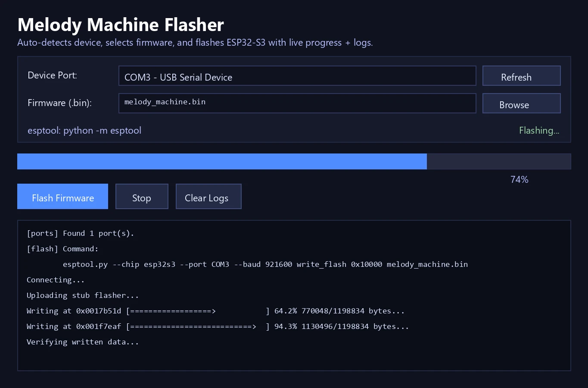Click the Refresh ports button
This screenshot has height=388, width=588.
coord(521,76)
